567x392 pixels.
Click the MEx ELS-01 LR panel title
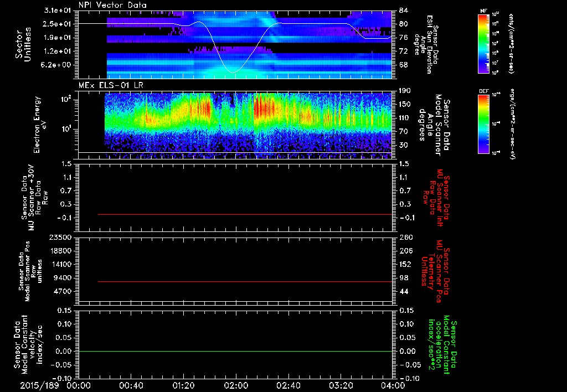click(110, 86)
